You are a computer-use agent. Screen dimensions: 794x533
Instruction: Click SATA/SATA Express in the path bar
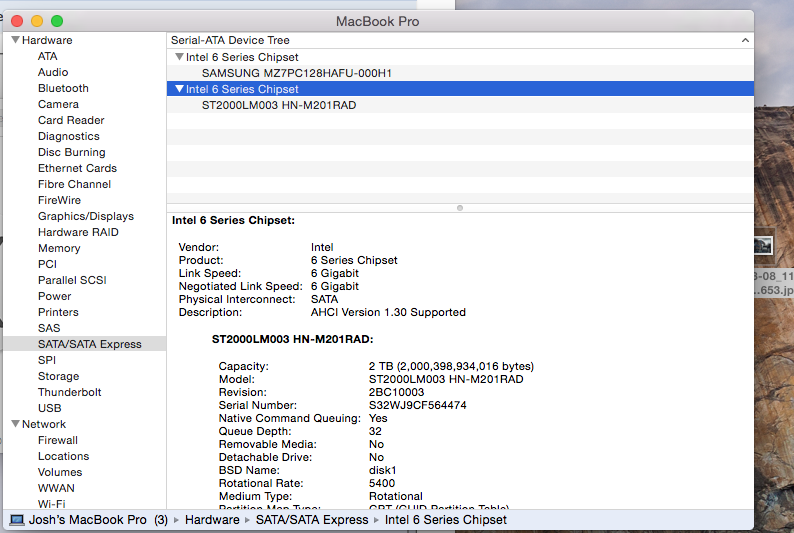point(312,520)
